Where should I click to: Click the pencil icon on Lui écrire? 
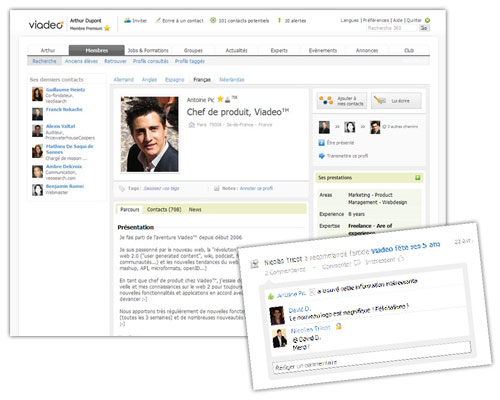click(380, 100)
